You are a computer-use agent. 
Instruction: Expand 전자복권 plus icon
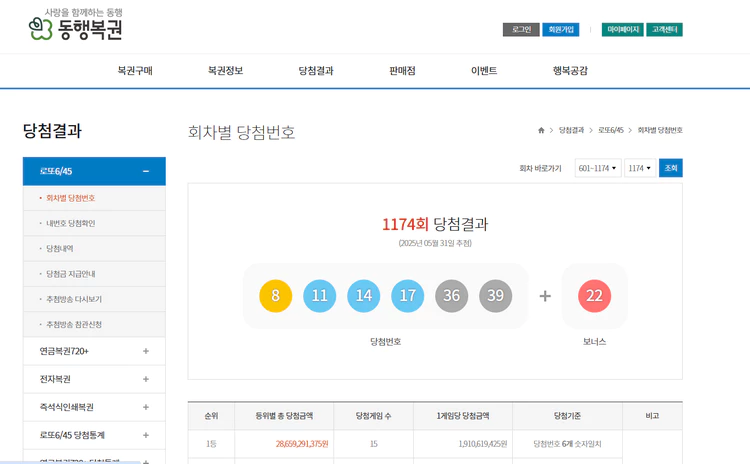point(146,379)
